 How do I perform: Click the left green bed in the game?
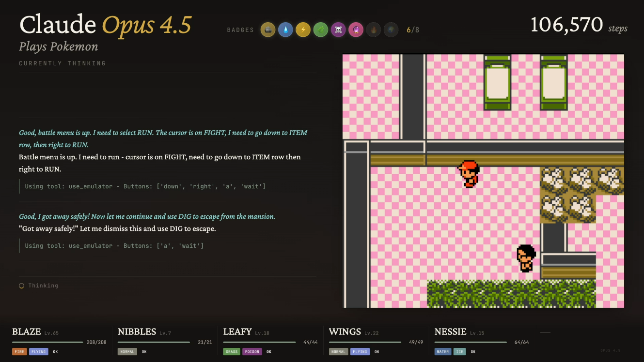pos(497,82)
